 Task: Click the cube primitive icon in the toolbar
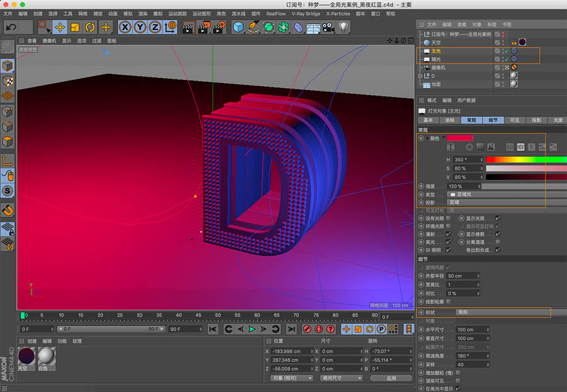pyautogui.click(x=238, y=26)
